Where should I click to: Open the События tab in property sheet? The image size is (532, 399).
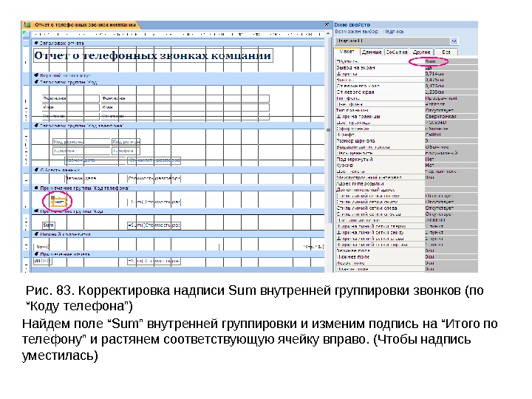(x=397, y=52)
